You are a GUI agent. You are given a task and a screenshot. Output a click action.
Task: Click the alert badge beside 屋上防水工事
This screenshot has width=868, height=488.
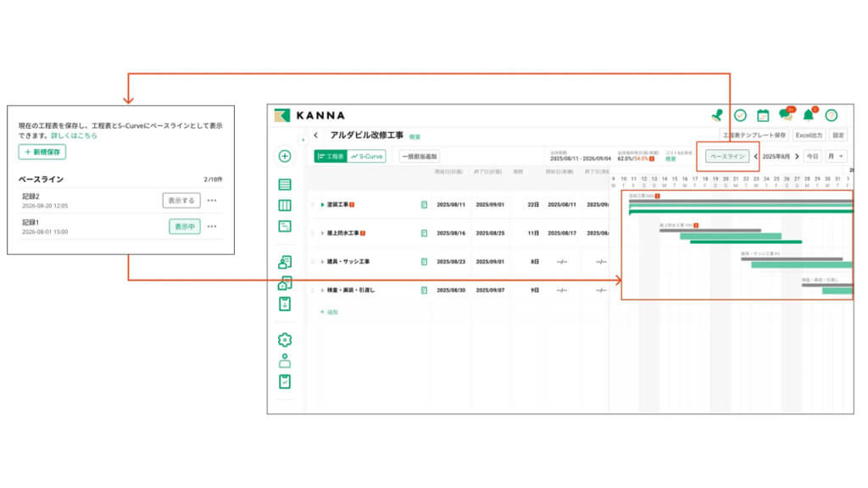coord(363,233)
